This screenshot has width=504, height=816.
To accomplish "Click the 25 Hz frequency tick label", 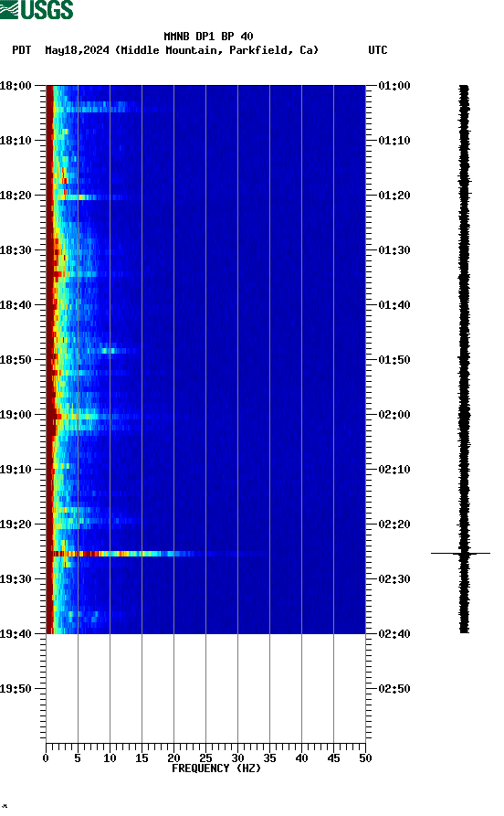I will [x=205, y=758].
